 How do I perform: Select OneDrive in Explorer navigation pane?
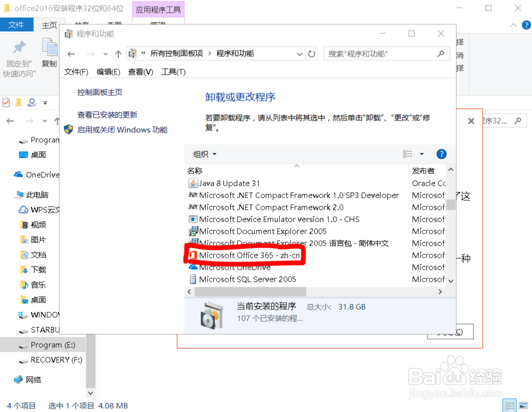coord(37,175)
